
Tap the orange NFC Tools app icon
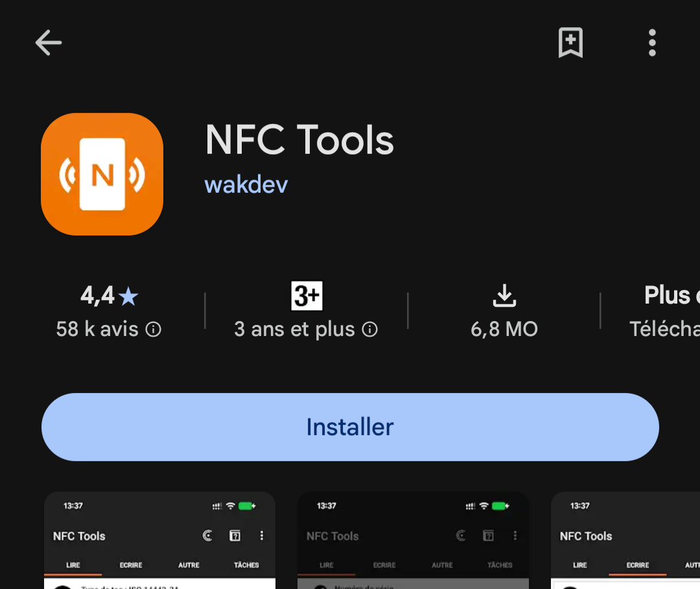coord(102,174)
